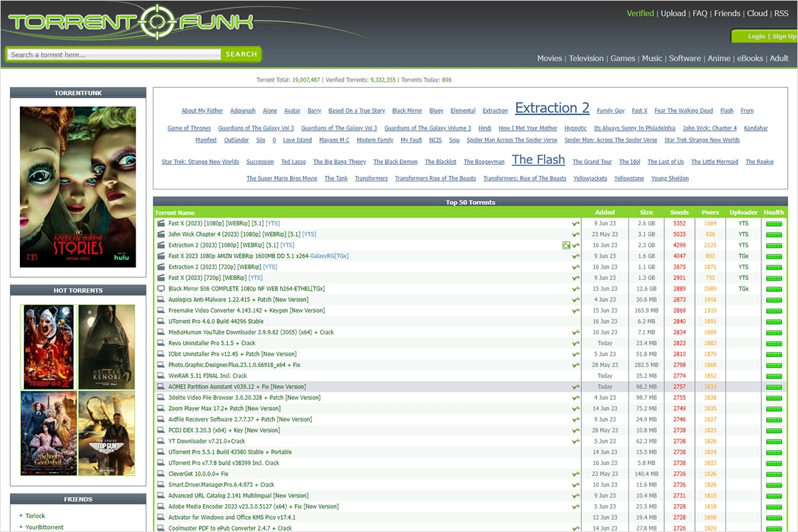Click the software icon beside Smart.Driver.Manager.Pro
Image resolution: width=798 pixels, height=532 pixels.
(x=160, y=485)
